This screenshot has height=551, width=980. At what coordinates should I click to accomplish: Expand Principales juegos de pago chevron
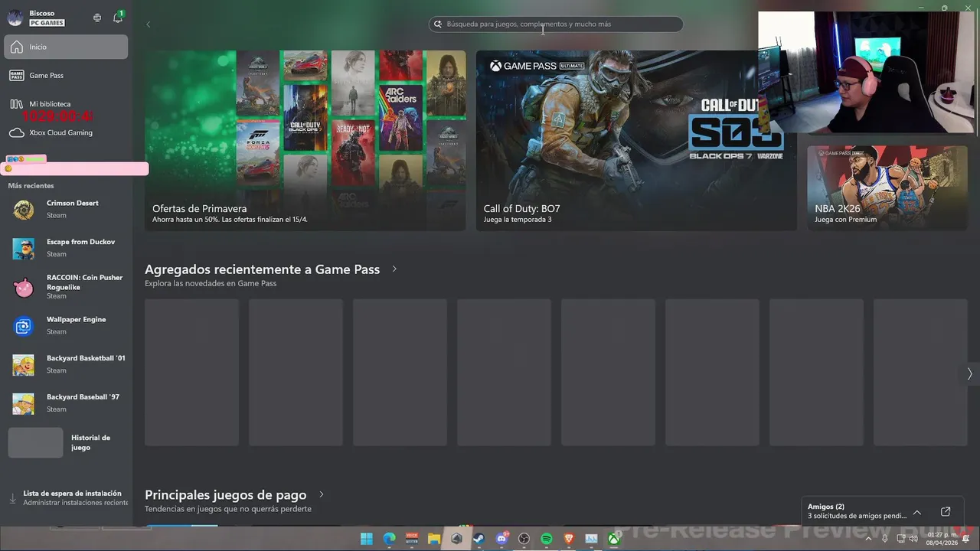tap(322, 495)
